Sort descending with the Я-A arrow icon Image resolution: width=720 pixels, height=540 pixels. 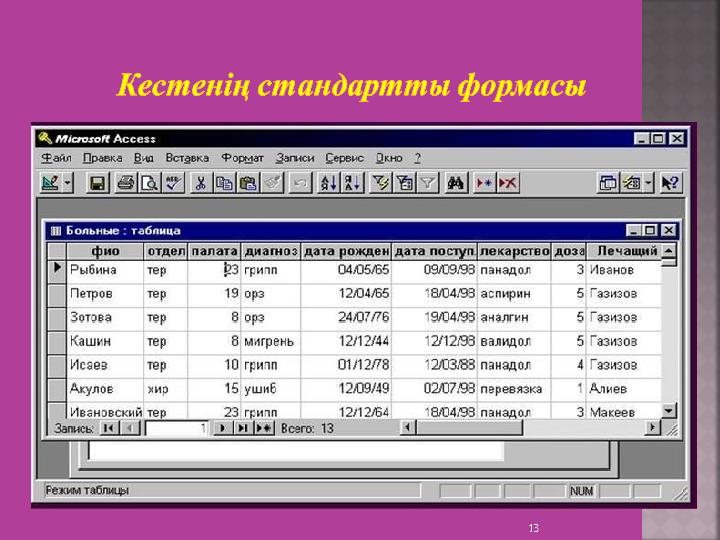[x=353, y=183]
